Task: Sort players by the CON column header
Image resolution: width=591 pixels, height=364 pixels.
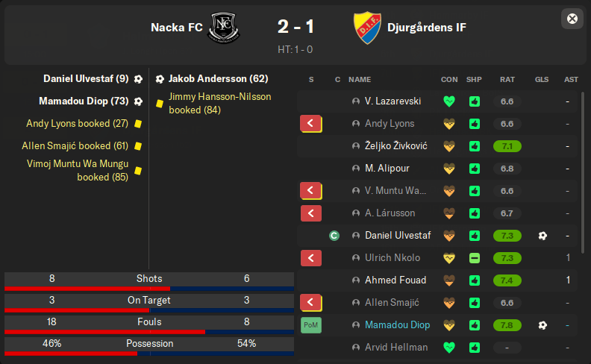Action: [x=449, y=79]
